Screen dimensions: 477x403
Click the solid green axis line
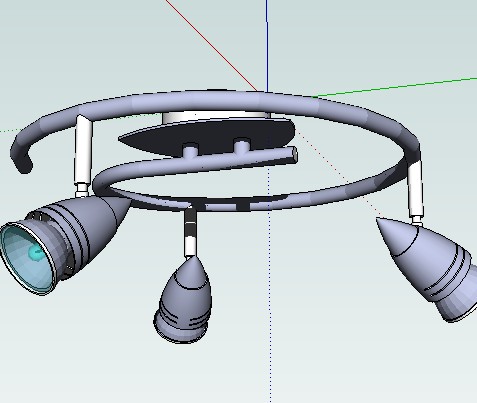click(395, 88)
